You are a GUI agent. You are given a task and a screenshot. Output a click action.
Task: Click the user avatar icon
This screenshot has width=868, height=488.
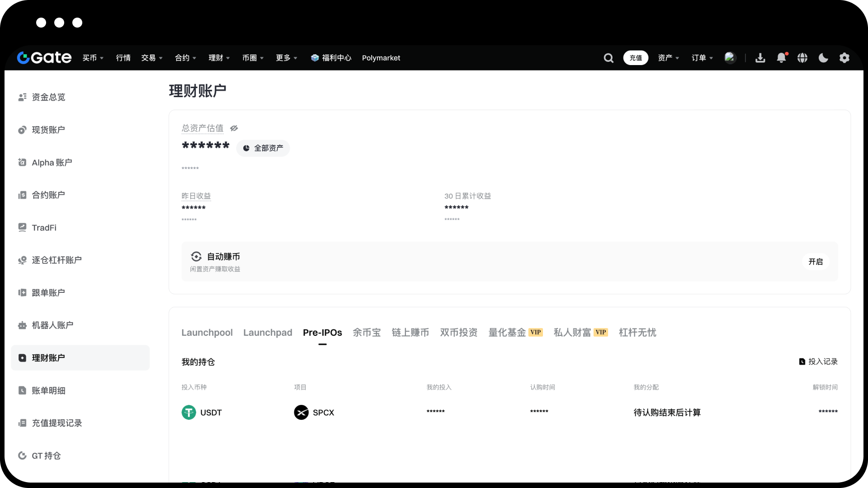tap(730, 57)
